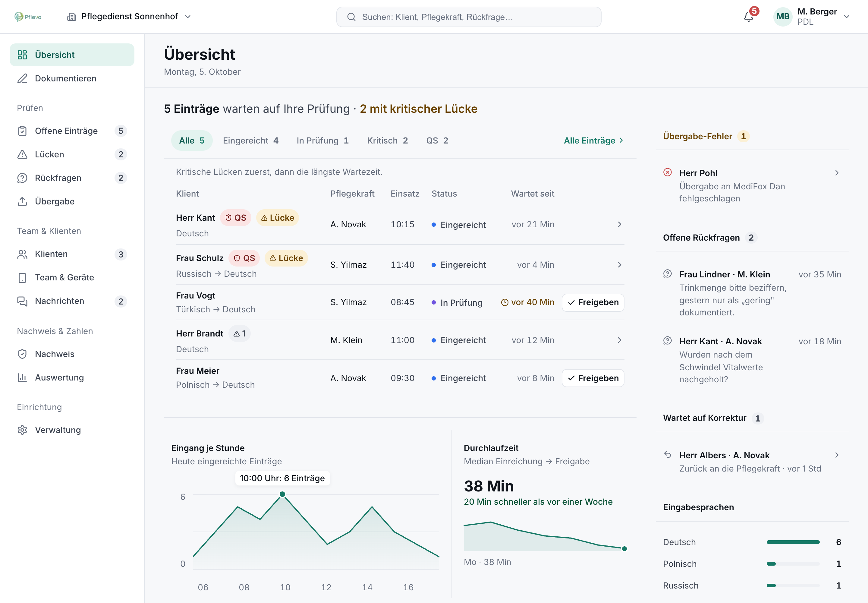Open the notification bell

tap(749, 17)
